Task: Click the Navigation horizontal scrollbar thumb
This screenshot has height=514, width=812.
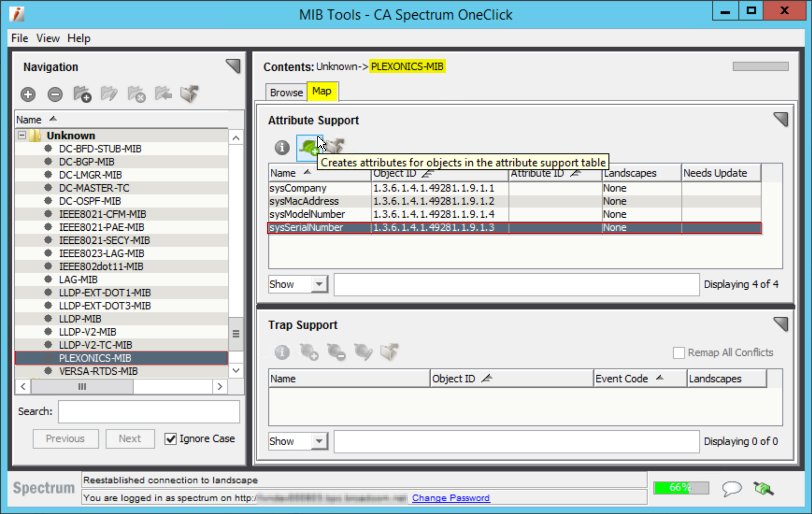Action: point(82,386)
